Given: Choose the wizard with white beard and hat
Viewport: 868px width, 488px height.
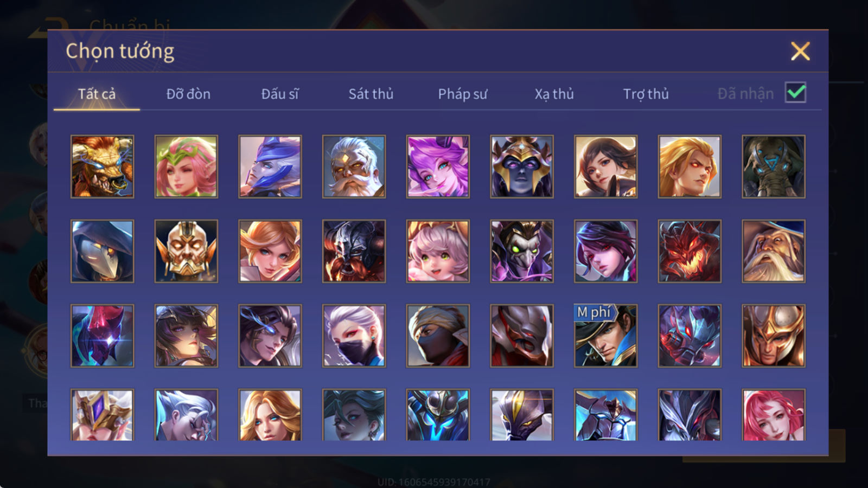Looking at the screenshot, I should (774, 251).
